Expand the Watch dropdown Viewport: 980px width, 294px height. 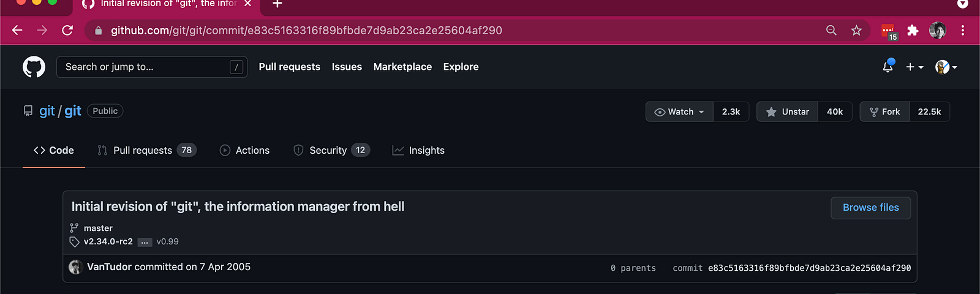[679, 111]
